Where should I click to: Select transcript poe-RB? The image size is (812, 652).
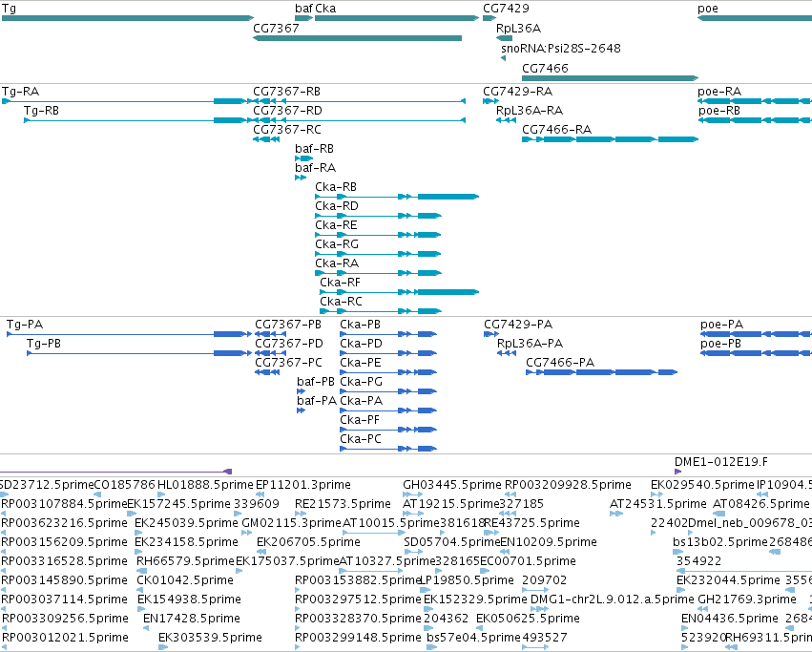pyautogui.click(x=719, y=111)
